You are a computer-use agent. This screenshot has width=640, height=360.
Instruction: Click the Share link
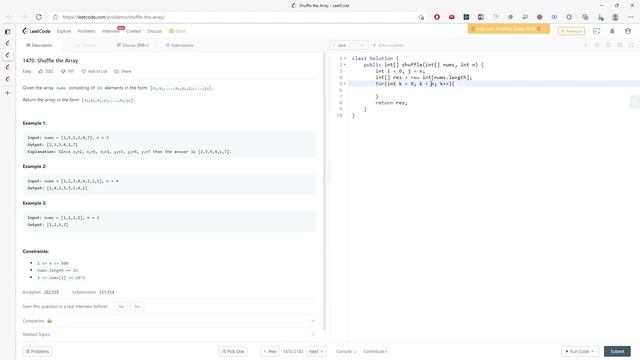tap(123, 71)
